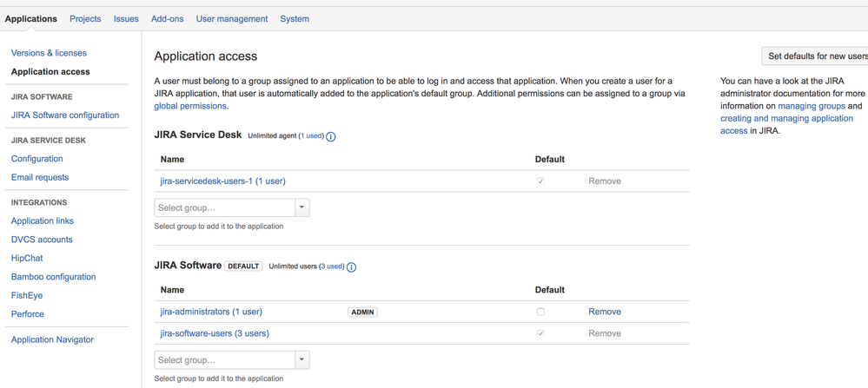Focus the JIRA Software Select group field

click(225, 360)
